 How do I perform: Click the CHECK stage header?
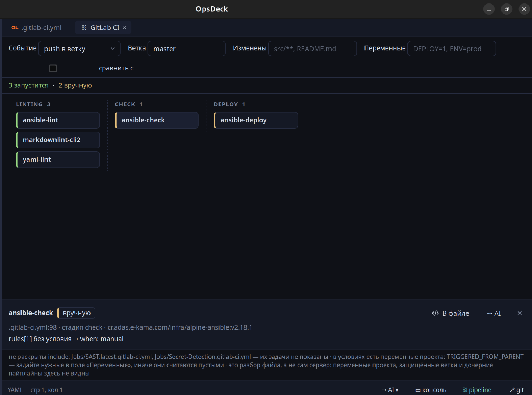coord(129,104)
